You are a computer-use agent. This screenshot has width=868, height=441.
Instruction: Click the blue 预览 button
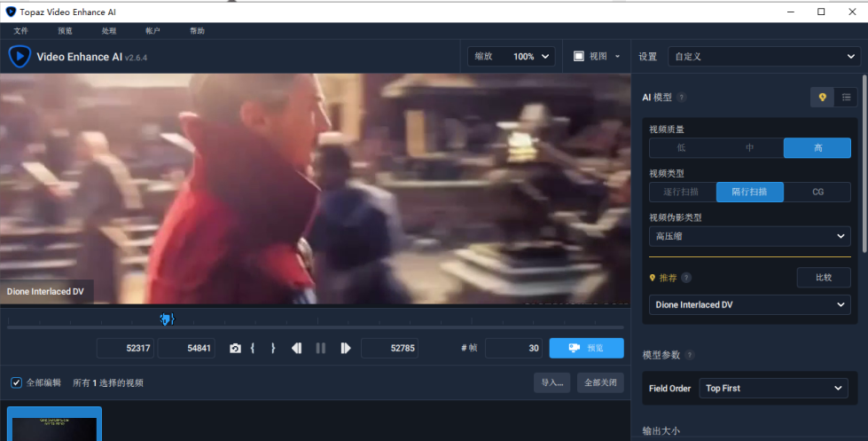click(x=586, y=349)
